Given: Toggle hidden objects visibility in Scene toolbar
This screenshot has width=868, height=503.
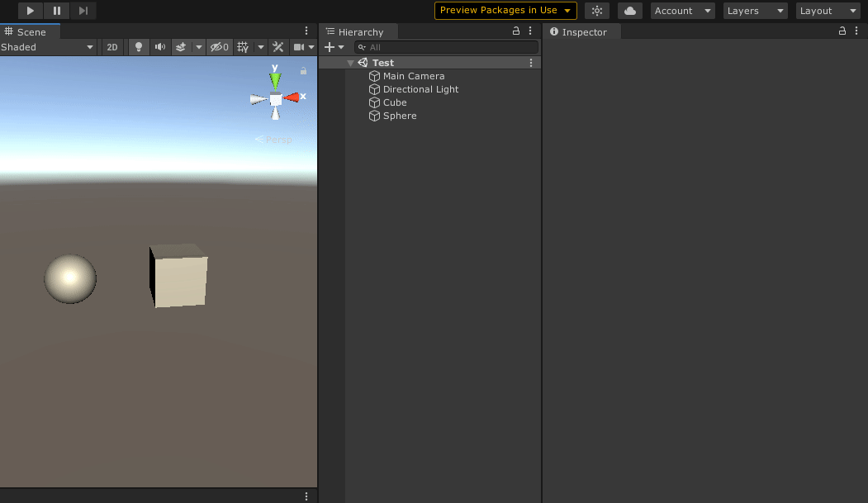Looking at the screenshot, I should (x=219, y=47).
